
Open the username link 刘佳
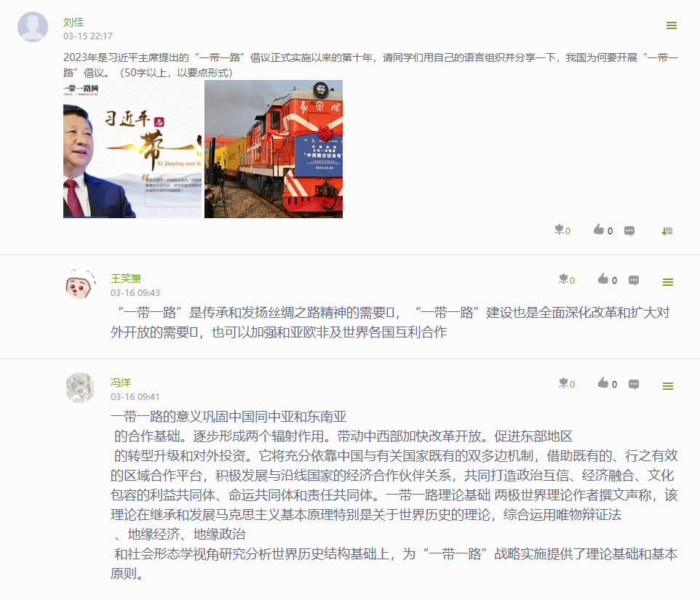pos(73,22)
